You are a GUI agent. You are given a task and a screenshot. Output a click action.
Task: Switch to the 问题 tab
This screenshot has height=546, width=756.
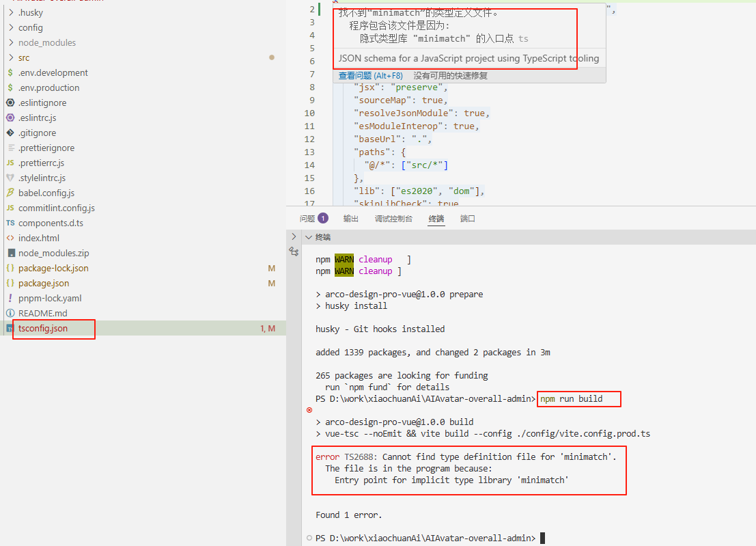point(307,219)
